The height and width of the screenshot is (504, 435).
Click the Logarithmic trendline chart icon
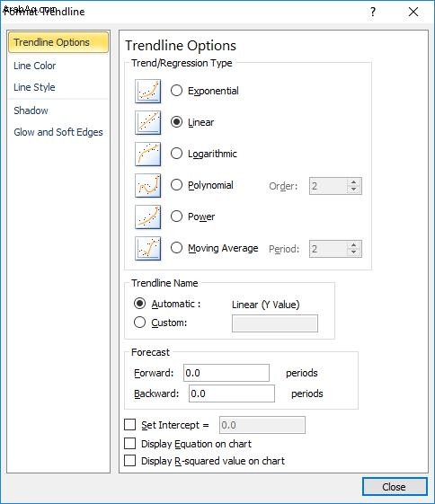(x=148, y=155)
